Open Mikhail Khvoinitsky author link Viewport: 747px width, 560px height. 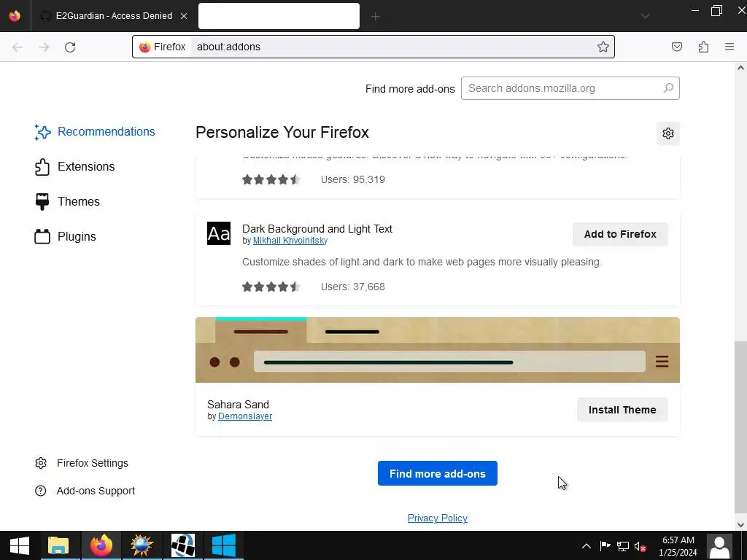(290, 241)
